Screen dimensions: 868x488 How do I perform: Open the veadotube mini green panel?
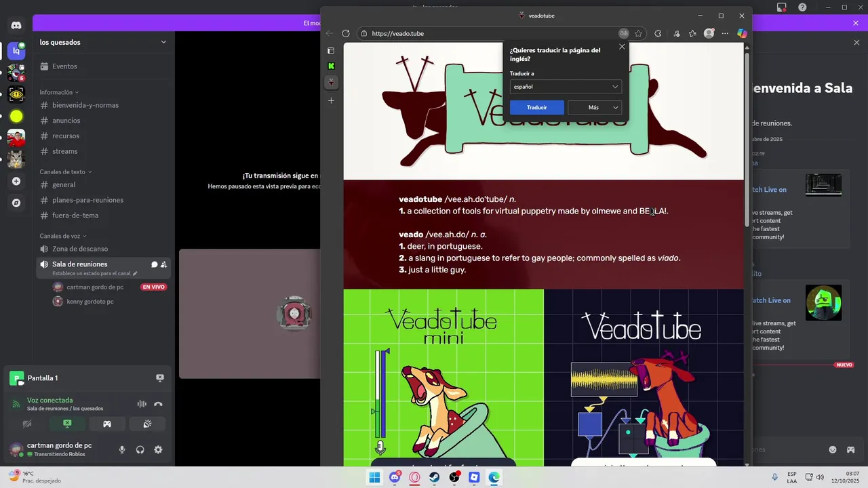pyautogui.click(x=443, y=378)
